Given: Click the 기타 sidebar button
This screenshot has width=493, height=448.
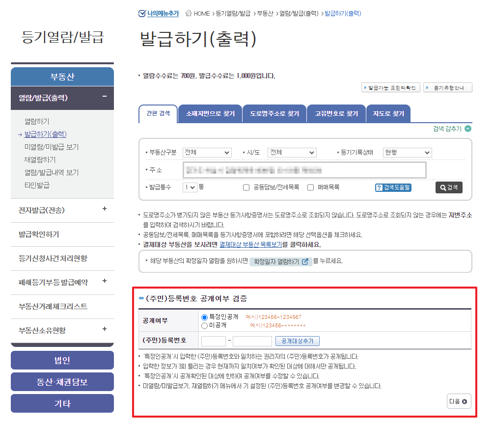Looking at the screenshot, I should click(x=62, y=403).
